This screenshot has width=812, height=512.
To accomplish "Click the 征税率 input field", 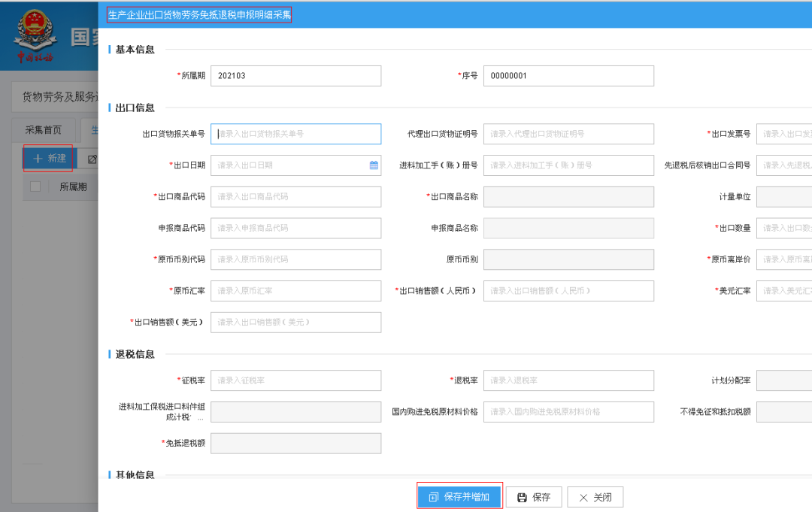I will (295, 380).
